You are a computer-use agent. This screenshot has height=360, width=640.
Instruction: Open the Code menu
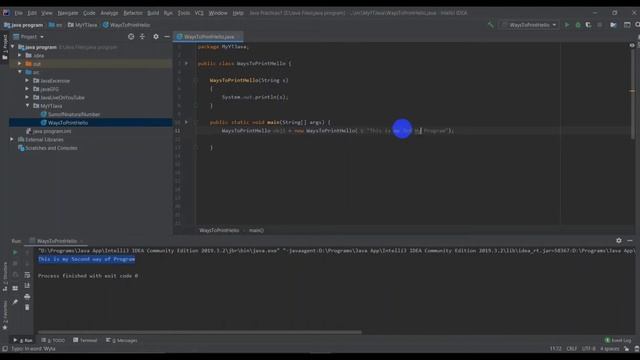89,13
